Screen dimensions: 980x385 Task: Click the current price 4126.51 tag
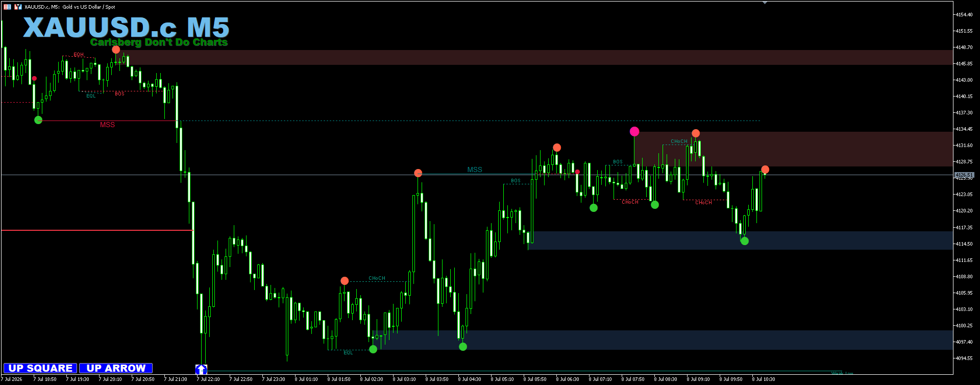click(964, 175)
